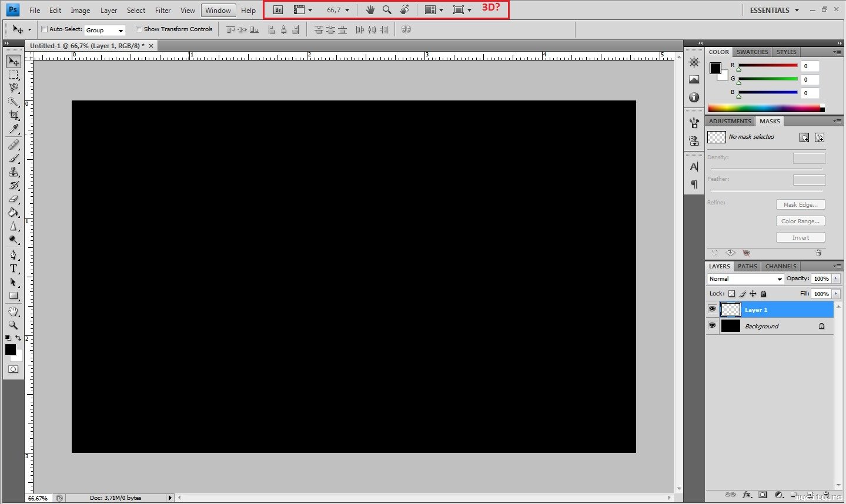
Task: Switch to the Swatches tab
Action: tap(752, 52)
